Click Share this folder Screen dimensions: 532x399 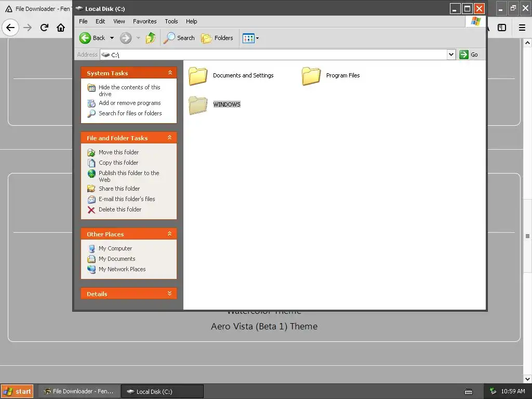pos(119,189)
